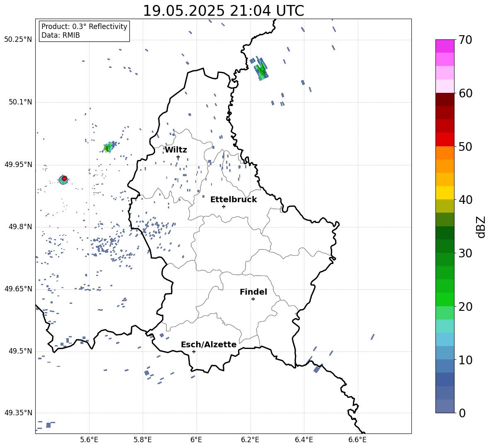This screenshot has width=491, height=448.
Task: Click the 49.95°N latitude label
Action: click(x=18, y=165)
